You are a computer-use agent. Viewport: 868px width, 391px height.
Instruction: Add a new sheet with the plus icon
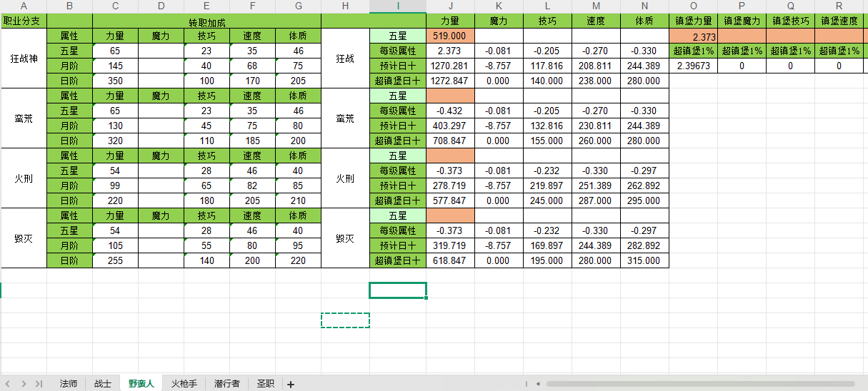pyautogui.click(x=290, y=384)
